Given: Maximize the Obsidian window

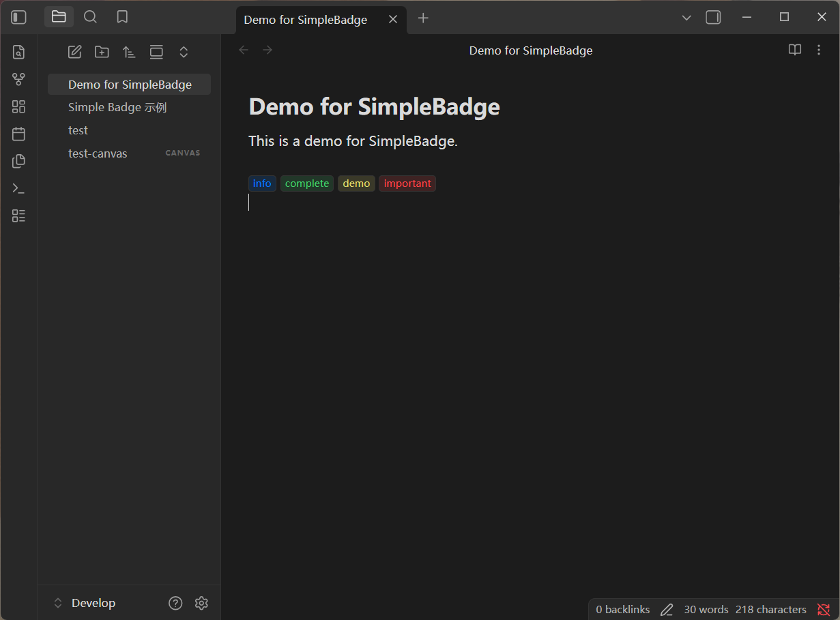Looking at the screenshot, I should click(785, 17).
